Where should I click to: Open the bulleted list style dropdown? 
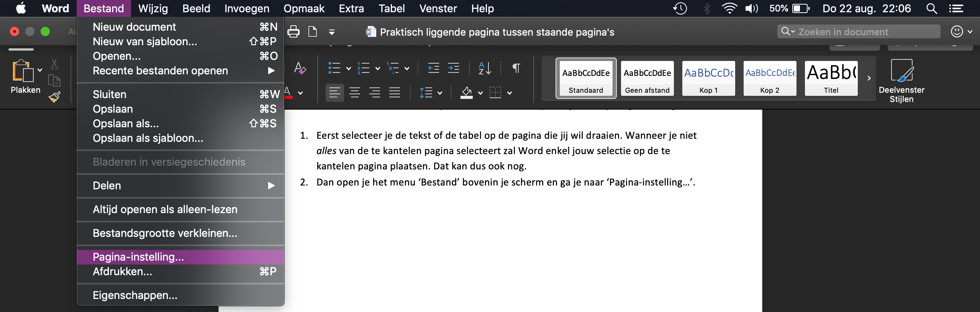pyautogui.click(x=348, y=69)
